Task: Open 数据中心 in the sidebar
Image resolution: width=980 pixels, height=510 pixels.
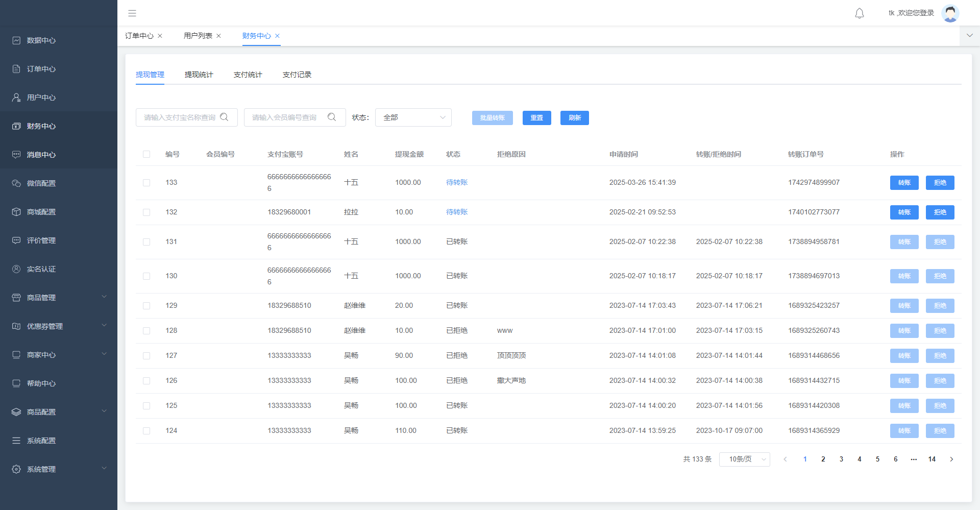Action: [41, 40]
